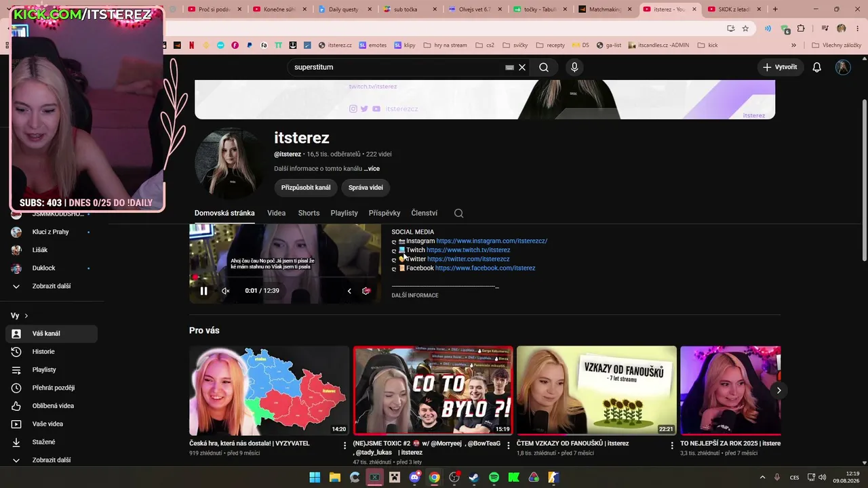Open the Windows Start menu
This screenshot has width=868, height=488.
click(315, 477)
